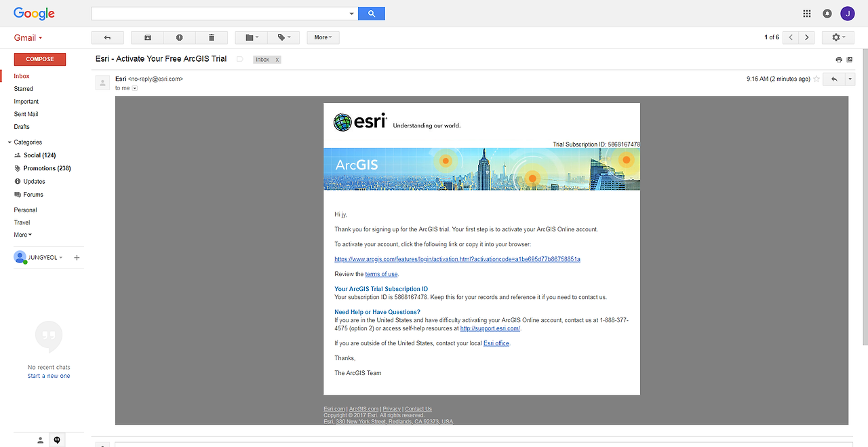Click the ArcGIS activation link
Viewport: 868px width, 447px height.
tap(457, 259)
